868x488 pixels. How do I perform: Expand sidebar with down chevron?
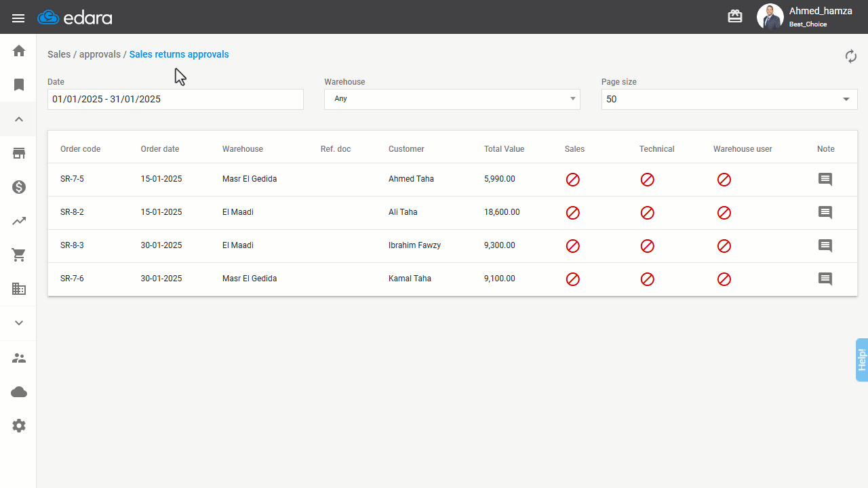19,323
